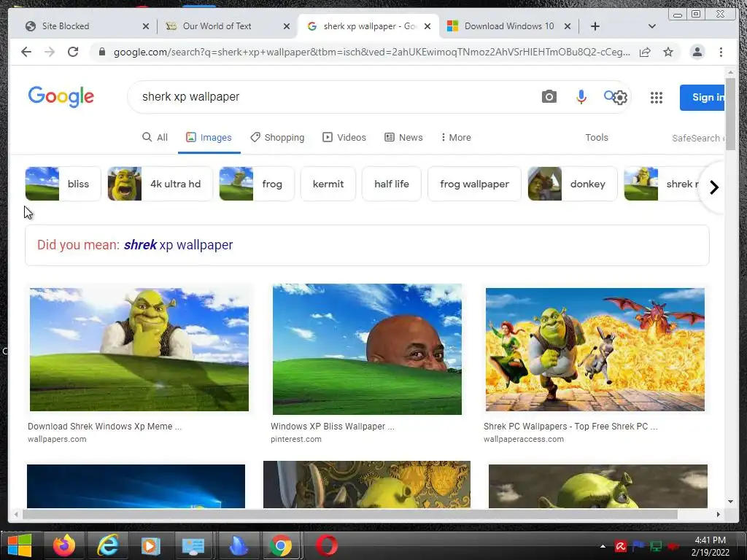Filter results by the bliss chip

(x=63, y=184)
